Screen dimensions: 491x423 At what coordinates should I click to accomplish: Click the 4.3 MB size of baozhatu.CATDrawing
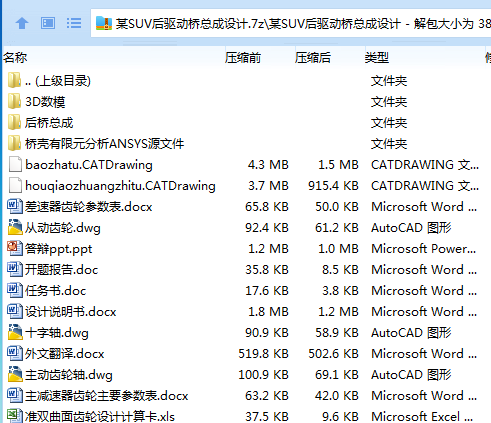(268, 165)
